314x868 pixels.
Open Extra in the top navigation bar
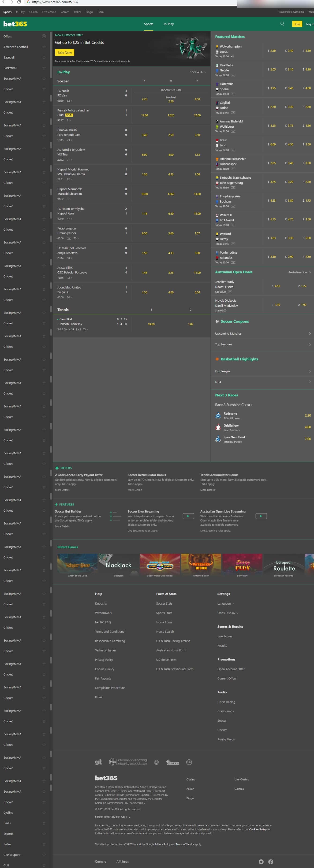click(x=101, y=12)
